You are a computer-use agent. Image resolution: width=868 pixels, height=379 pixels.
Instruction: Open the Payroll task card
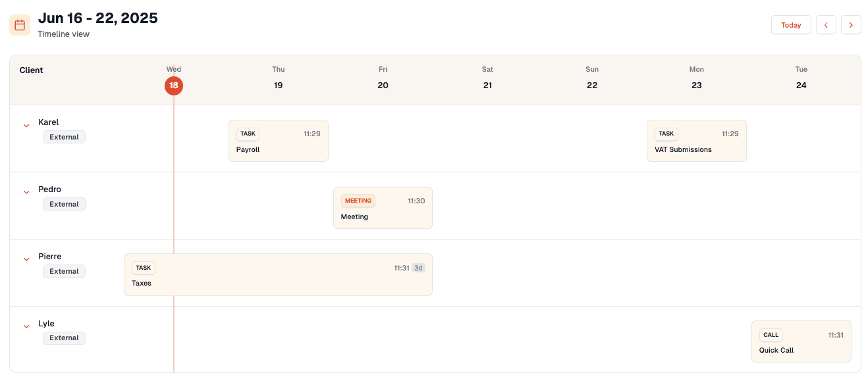pyautogui.click(x=279, y=141)
